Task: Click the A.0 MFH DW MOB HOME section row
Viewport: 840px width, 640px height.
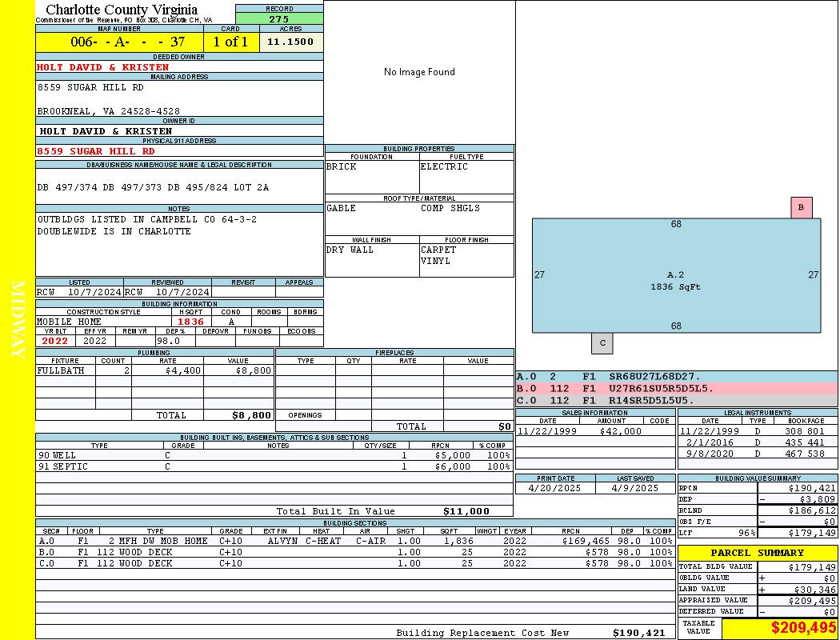Action: [355, 541]
